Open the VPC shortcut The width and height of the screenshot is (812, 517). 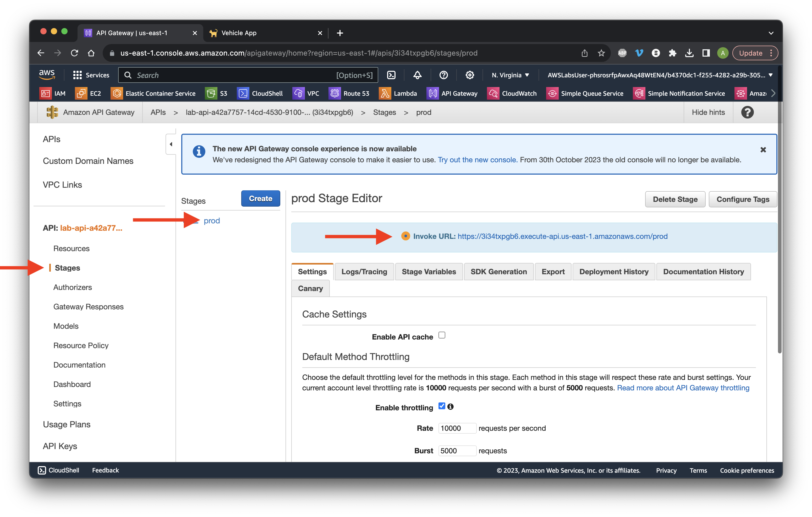pos(306,94)
